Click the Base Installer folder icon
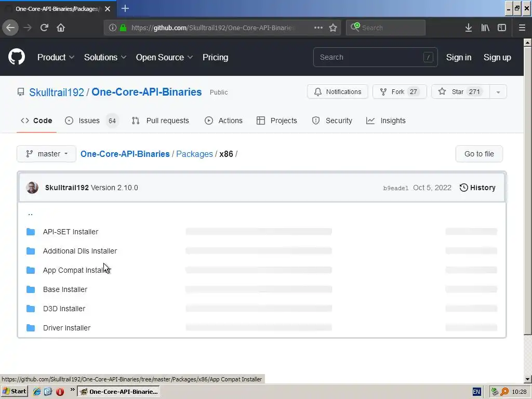 click(31, 289)
